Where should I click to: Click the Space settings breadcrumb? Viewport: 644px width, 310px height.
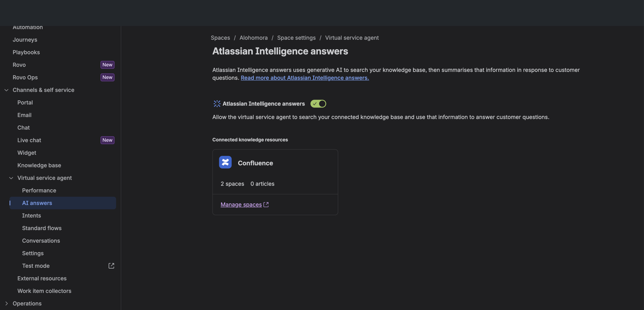click(x=296, y=38)
